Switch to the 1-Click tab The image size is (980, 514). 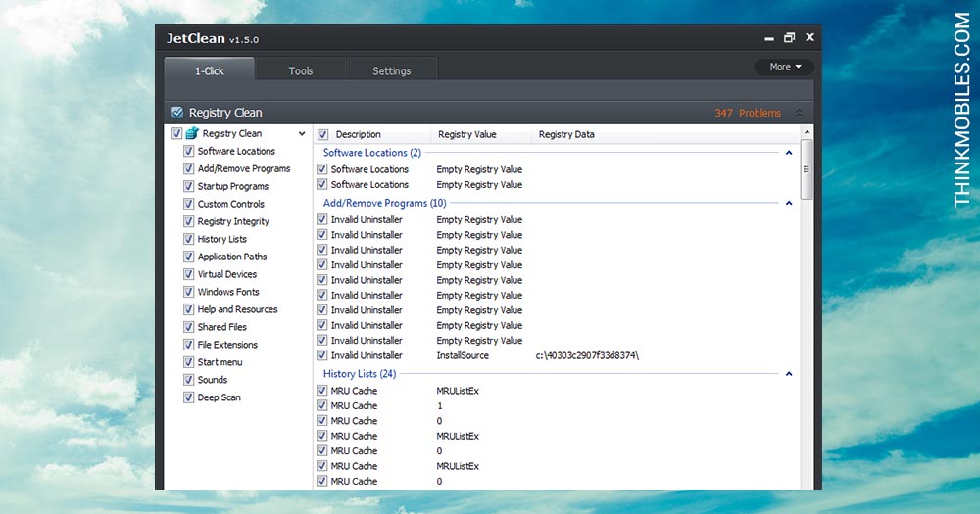coord(210,70)
